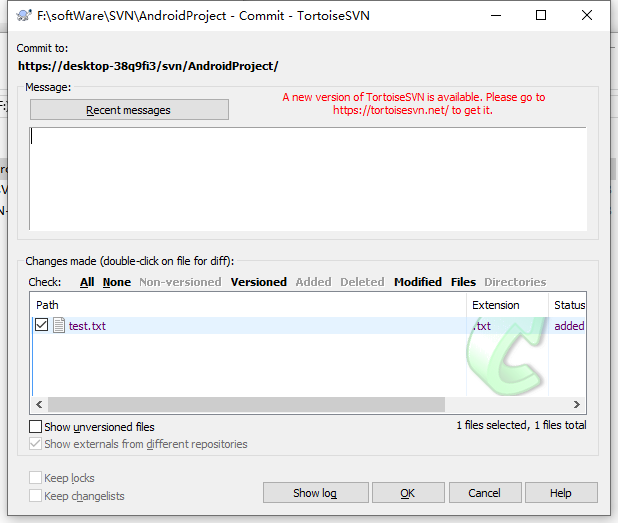618x523 pixels.
Task: Click the Show log button
Action: pyautogui.click(x=316, y=493)
